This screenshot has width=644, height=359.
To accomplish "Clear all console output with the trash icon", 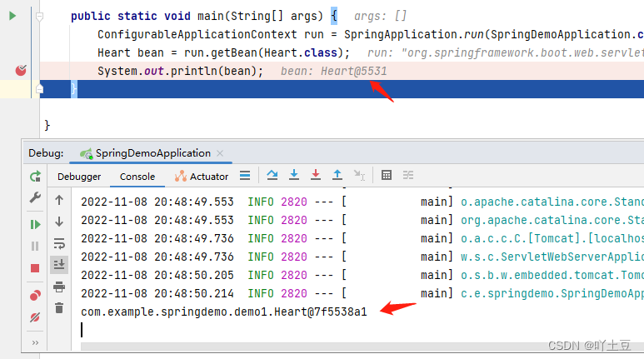I will coord(59,307).
